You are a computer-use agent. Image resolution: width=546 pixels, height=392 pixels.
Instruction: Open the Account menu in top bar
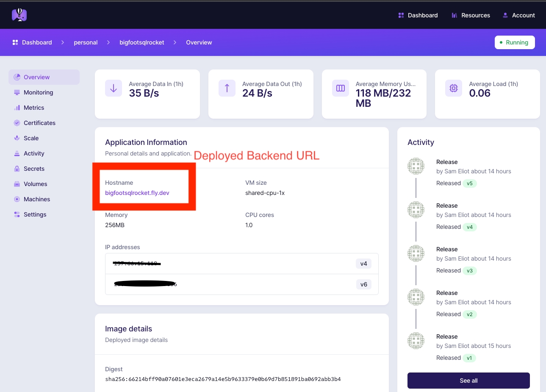518,15
